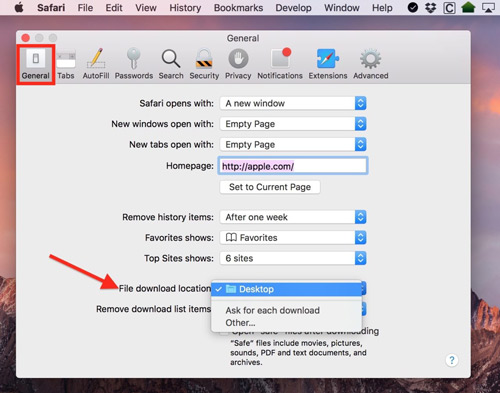Open the AutoFill pencil preferences
The height and width of the screenshot is (393, 500).
pyautogui.click(x=96, y=64)
